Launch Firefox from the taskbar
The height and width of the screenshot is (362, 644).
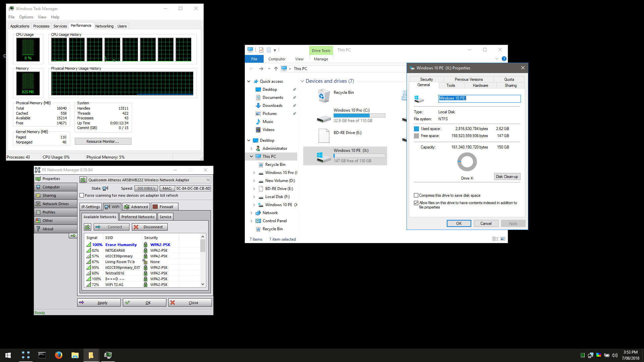tap(58, 355)
